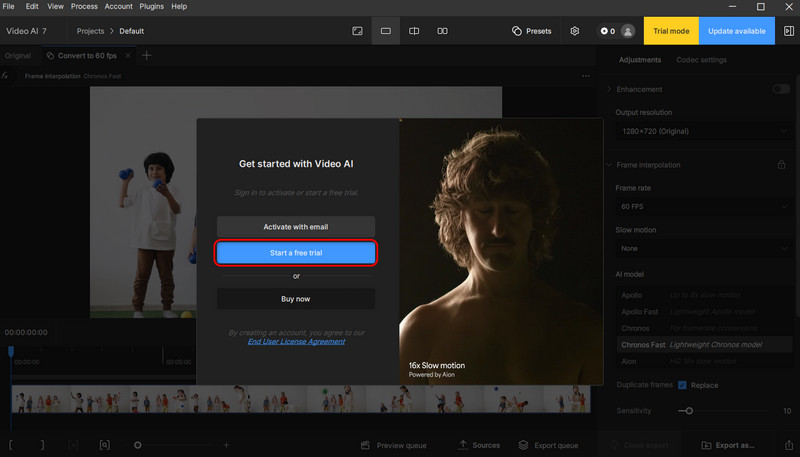Add a new tab with plus icon

tap(147, 56)
